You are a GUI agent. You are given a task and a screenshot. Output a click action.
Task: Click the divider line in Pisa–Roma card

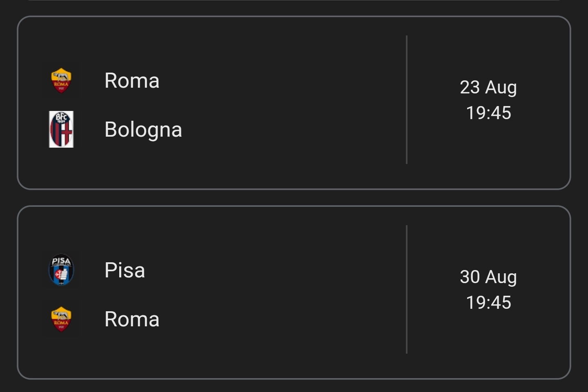click(x=407, y=290)
